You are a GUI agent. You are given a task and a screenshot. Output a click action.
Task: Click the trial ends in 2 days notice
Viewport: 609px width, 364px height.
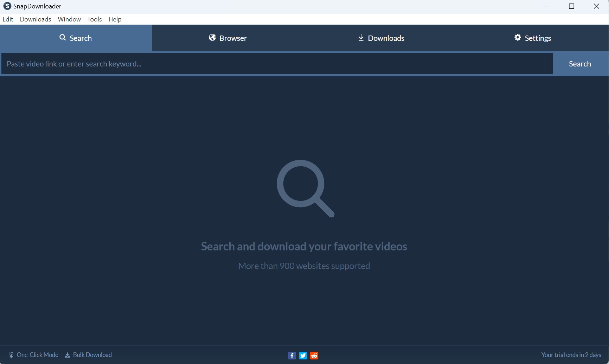571,355
